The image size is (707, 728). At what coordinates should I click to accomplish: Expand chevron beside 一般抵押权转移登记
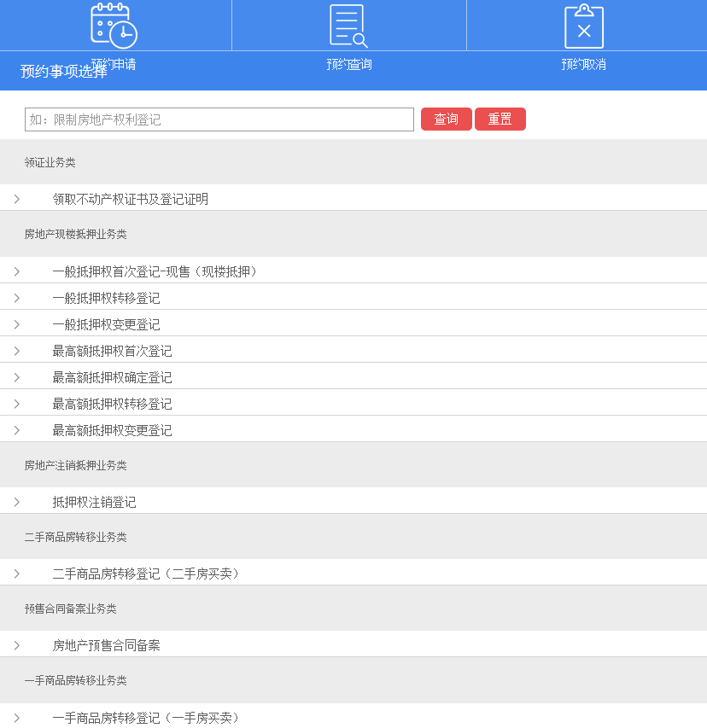[17, 298]
